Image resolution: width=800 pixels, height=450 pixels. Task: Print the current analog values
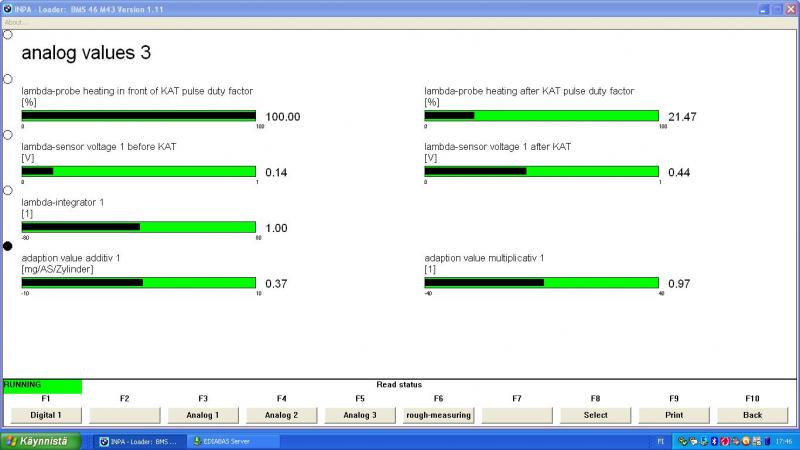[x=674, y=415]
